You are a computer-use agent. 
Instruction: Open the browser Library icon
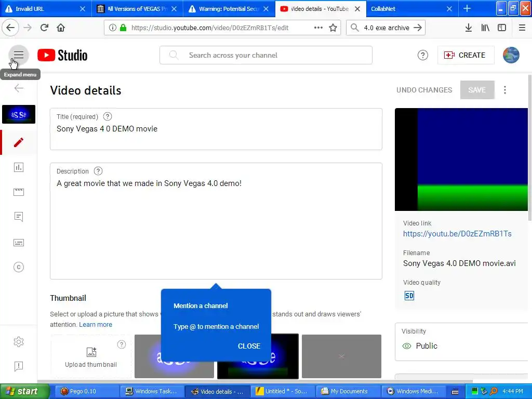pos(485,28)
